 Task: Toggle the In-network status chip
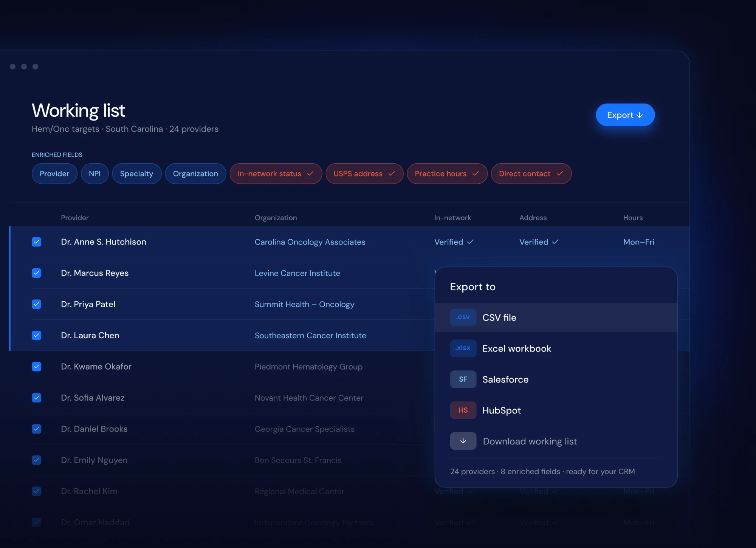tap(276, 173)
